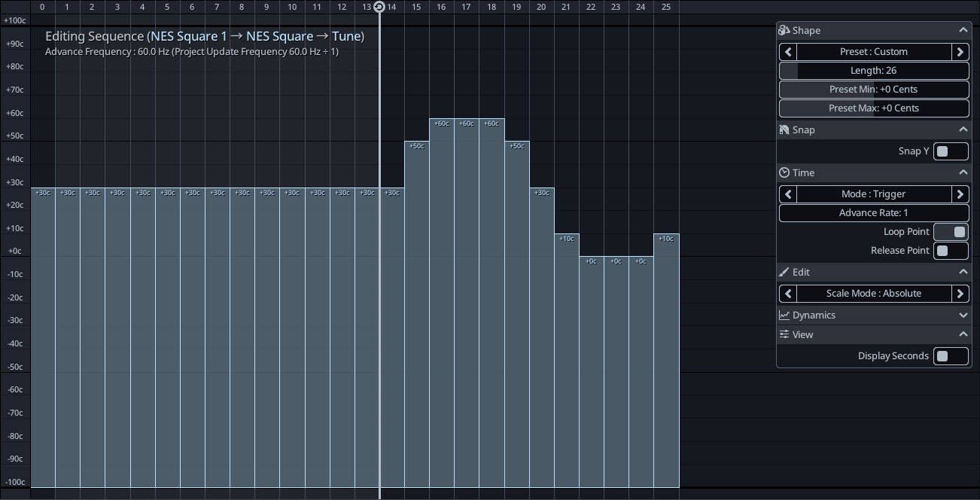Screen dimensions: 980x500
Task: Turn on the Release Point toggle
Action: 950,250
